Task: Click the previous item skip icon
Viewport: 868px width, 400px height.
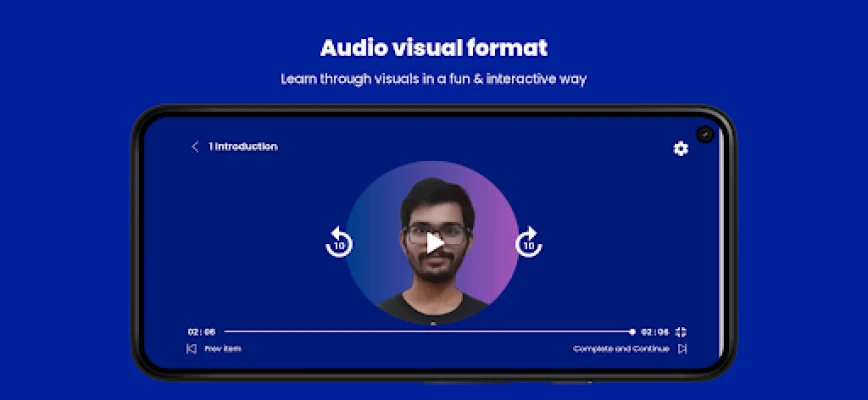Action: (x=191, y=349)
